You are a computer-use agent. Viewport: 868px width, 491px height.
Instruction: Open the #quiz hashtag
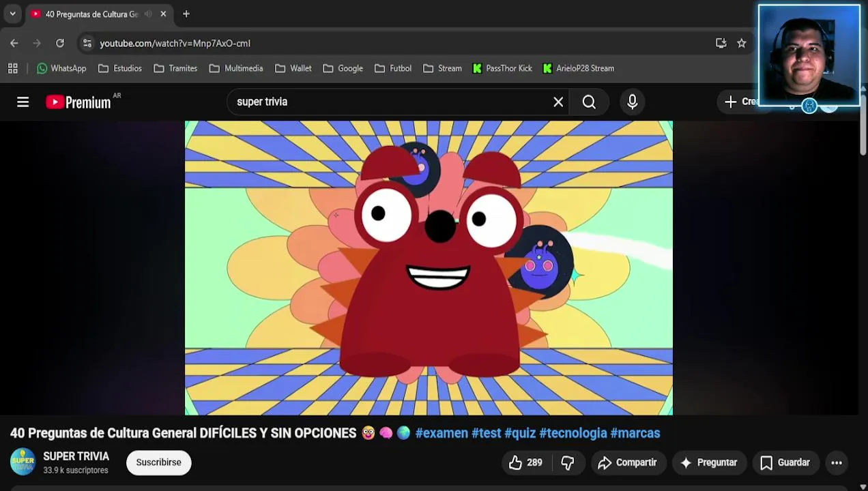520,433
